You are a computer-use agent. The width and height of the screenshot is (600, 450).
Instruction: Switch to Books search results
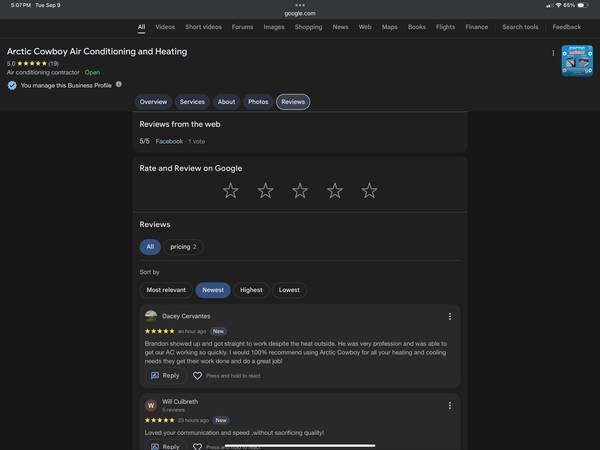tap(416, 27)
